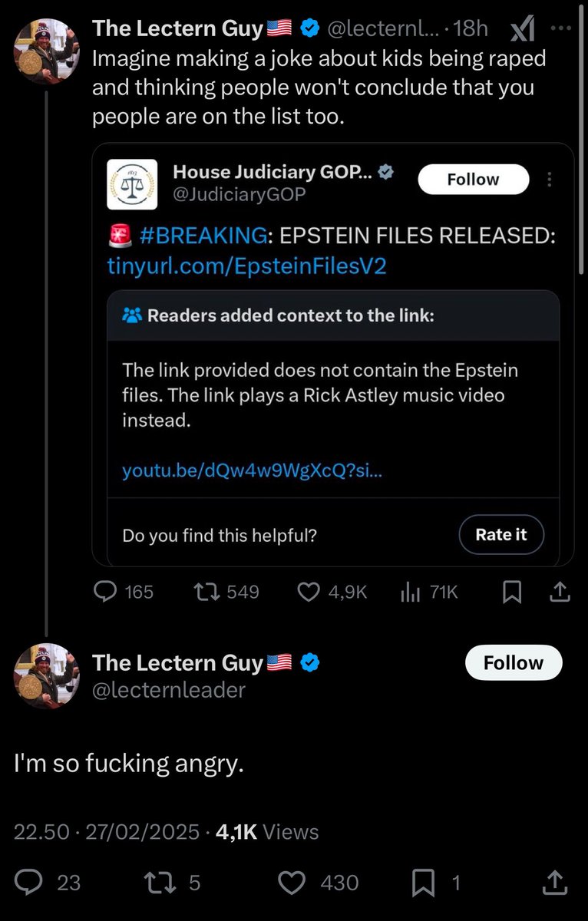Screen dimensions: 588x921
Task: Open the three-dot more menu on top post
Action: point(561,28)
